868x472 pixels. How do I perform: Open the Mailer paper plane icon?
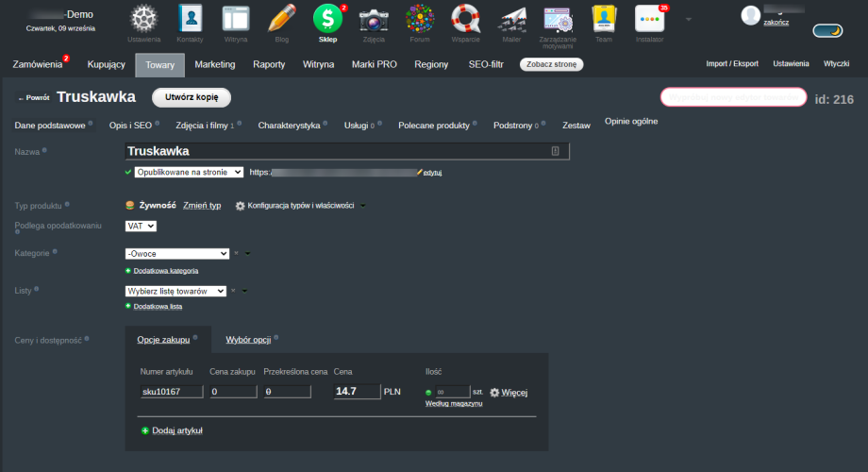click(x=511, y=20)
